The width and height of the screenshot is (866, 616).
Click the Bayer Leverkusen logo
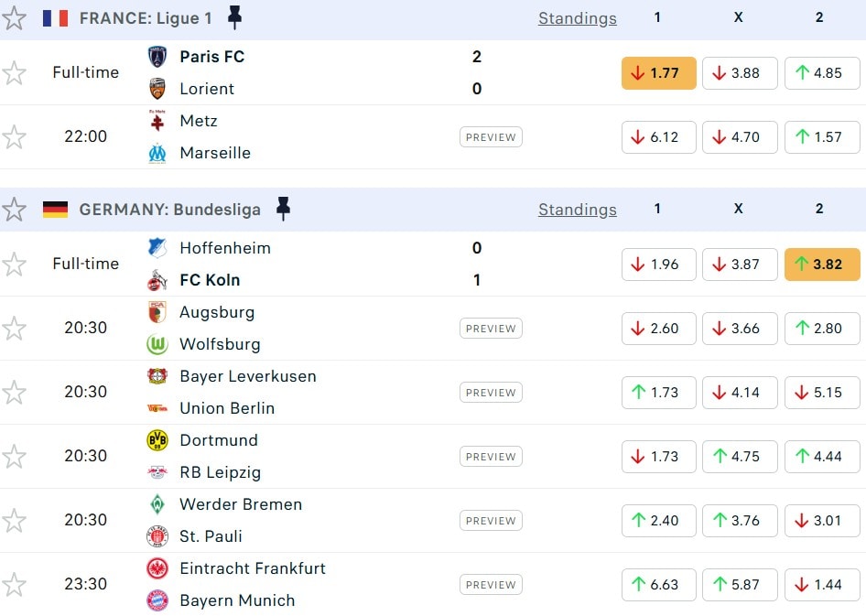(157, 376)
